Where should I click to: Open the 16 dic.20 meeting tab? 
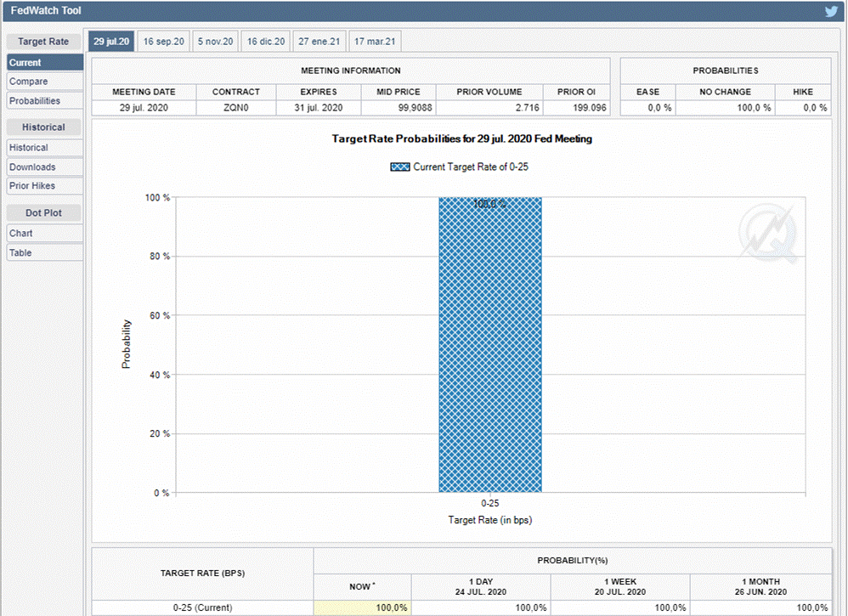point(266,41)
